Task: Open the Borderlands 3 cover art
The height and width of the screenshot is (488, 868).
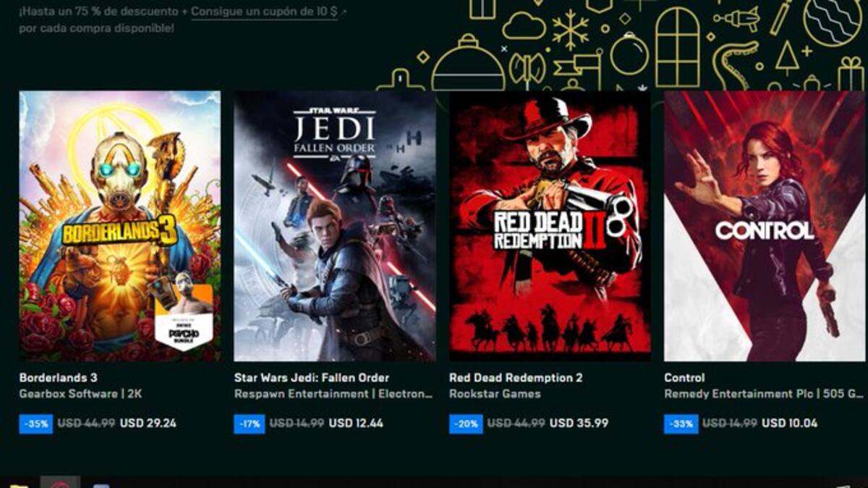Action: click(x=119, y=226)
